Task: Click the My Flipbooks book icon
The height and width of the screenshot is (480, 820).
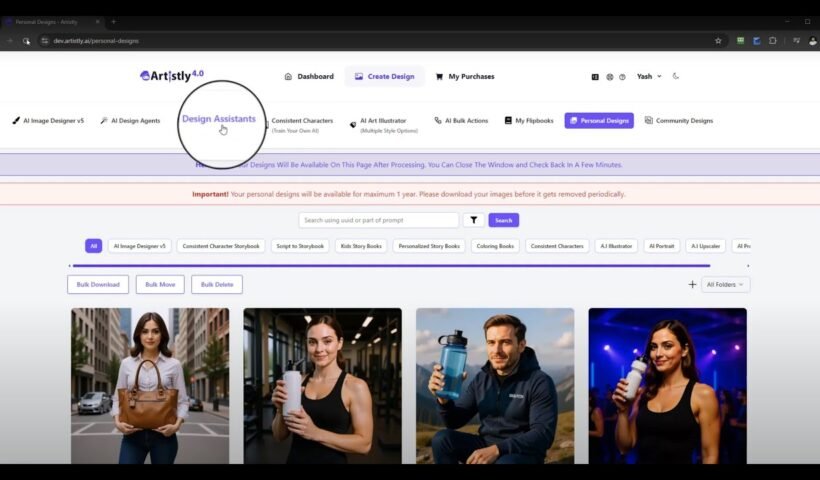Action: pyautogui.click(x=508, y=120)
